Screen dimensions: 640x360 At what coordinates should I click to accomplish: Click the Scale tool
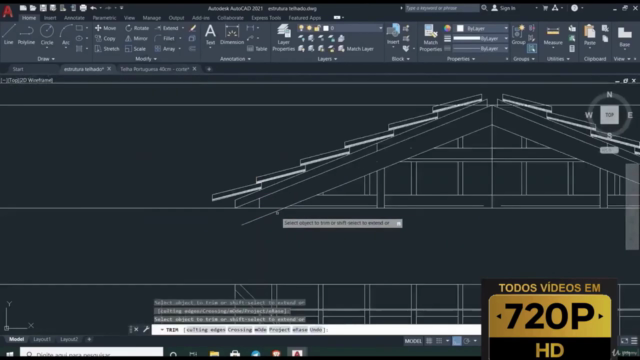136,49
